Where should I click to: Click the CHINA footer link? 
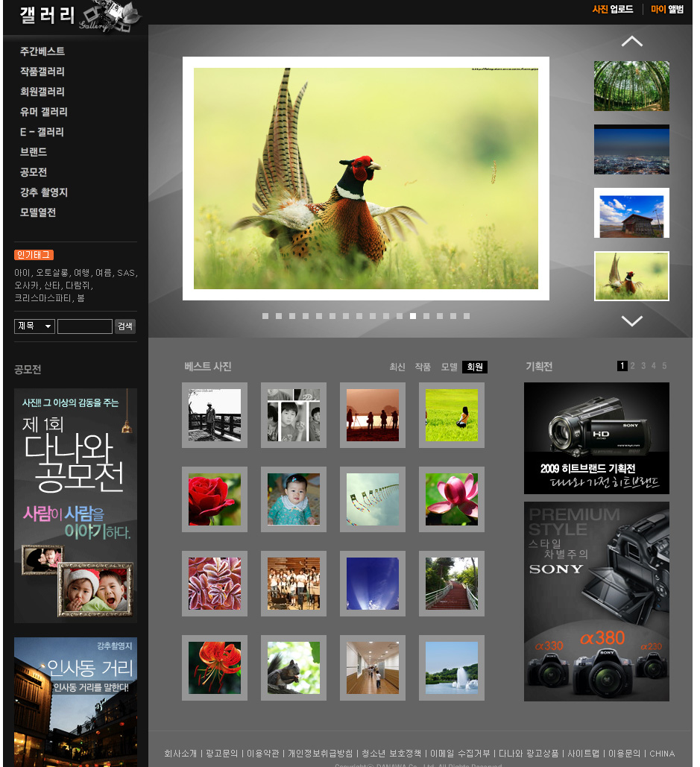tap(662, 754)
